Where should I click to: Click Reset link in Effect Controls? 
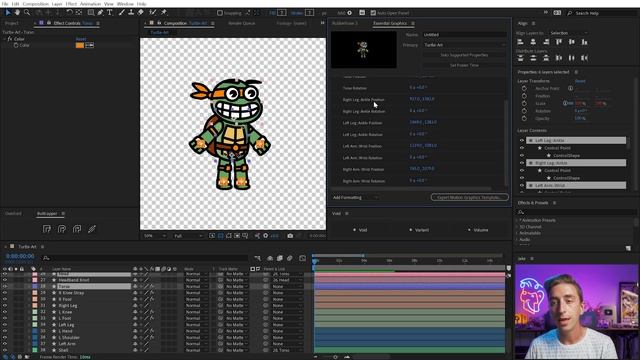coord(81,39)
